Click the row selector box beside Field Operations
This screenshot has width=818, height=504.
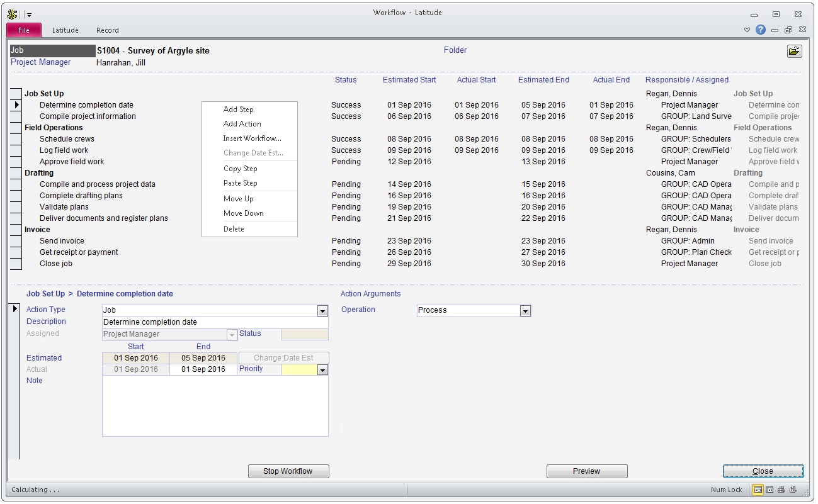tap(15, 127)
